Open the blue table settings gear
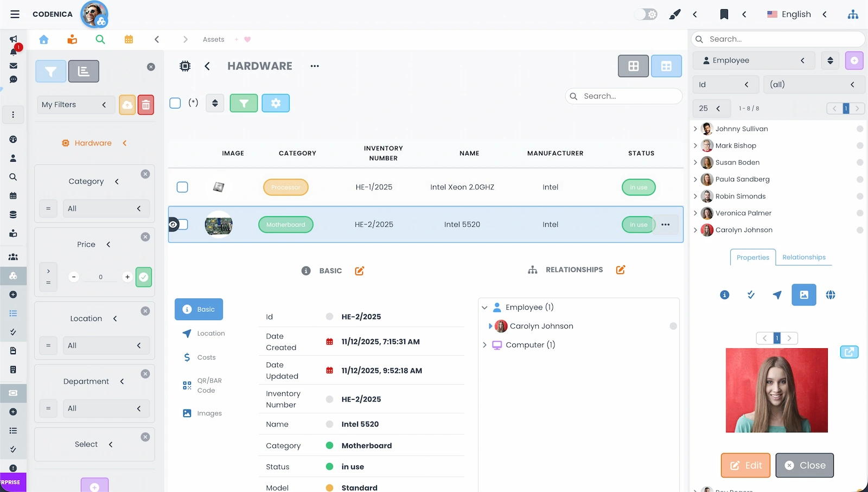 276,103
